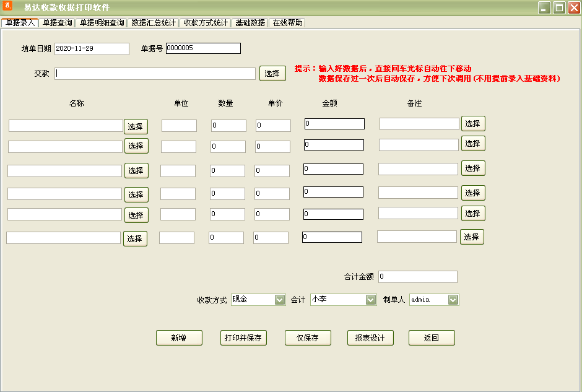Click 选择 next to the 交款 payer field

pyautogui.click(x=273, y=73)
